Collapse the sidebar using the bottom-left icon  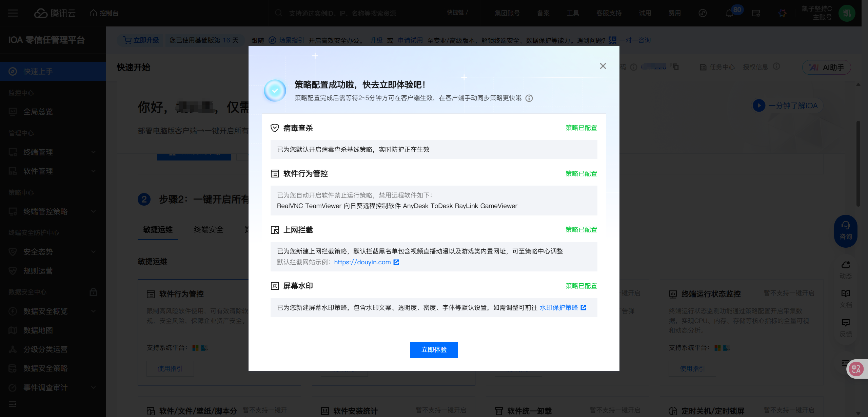[13, 404]
